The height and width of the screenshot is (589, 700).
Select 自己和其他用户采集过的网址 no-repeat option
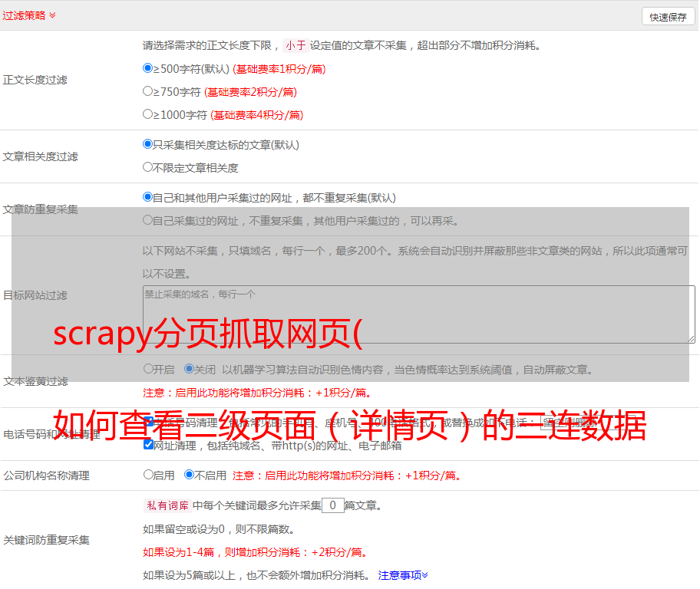(148, 197)
